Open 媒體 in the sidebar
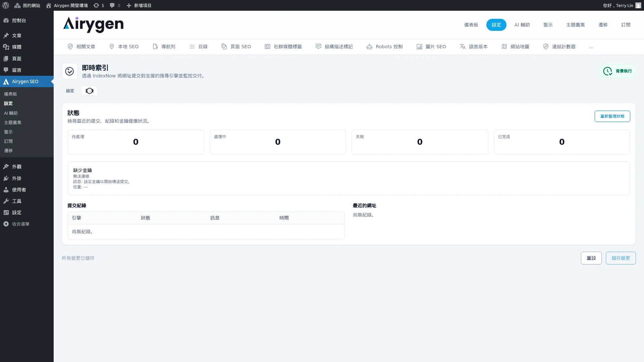644x362 pixels. 27,47
